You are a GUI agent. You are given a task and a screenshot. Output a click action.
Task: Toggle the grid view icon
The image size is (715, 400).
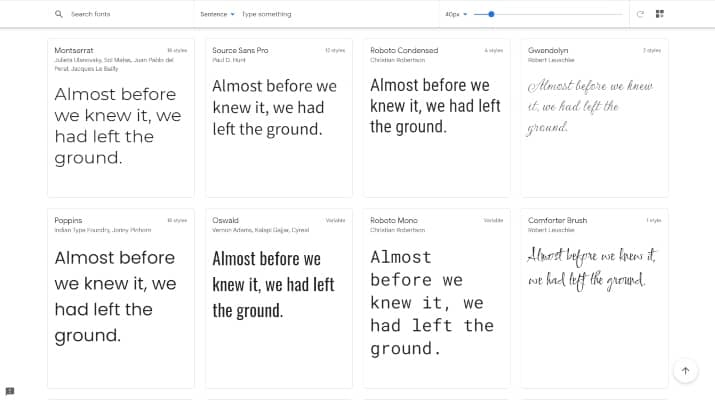[x=660, y=14]
